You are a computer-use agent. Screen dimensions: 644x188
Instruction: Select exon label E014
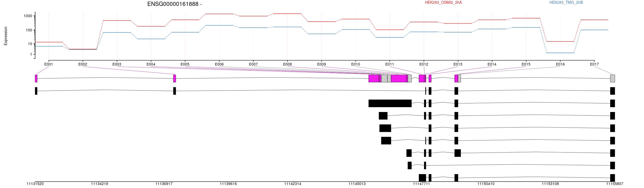click(x=492, y=64)
